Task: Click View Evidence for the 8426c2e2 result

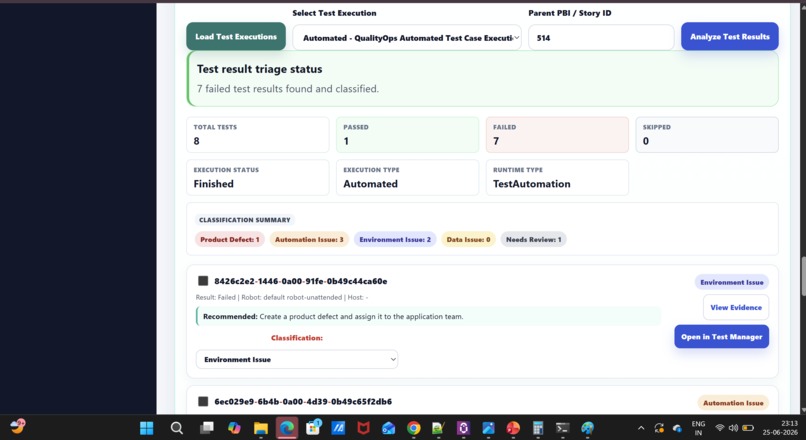Action: pyautogui.click(x=736, y=307)
